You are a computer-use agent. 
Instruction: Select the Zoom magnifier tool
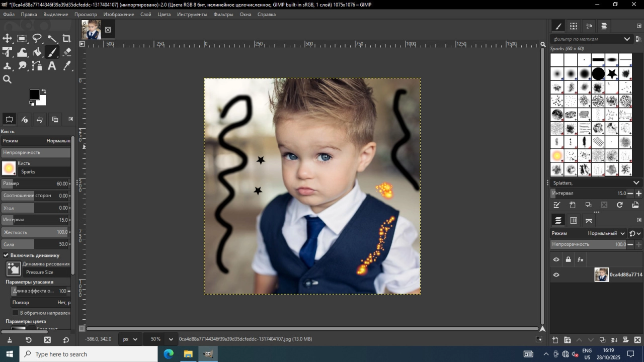[x=8, y=79]
